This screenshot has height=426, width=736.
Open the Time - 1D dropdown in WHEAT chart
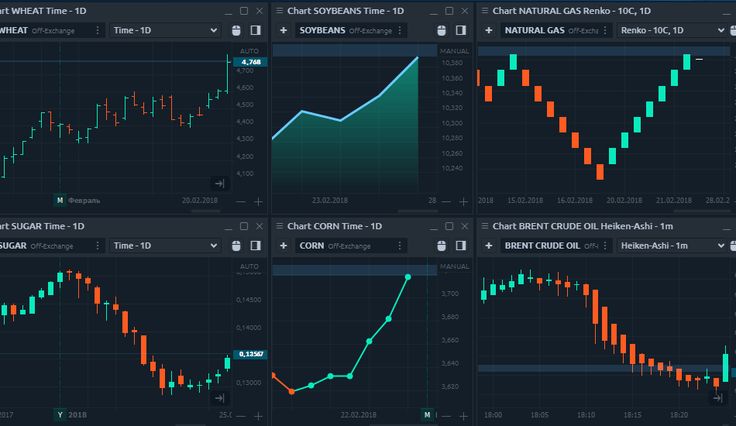[x=165, y=31]
